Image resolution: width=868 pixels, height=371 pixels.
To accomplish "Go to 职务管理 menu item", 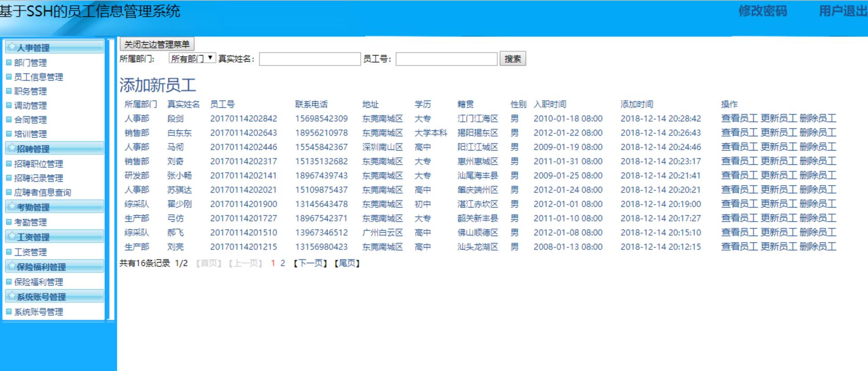I will pyautogui.click(x=30, y=91).
